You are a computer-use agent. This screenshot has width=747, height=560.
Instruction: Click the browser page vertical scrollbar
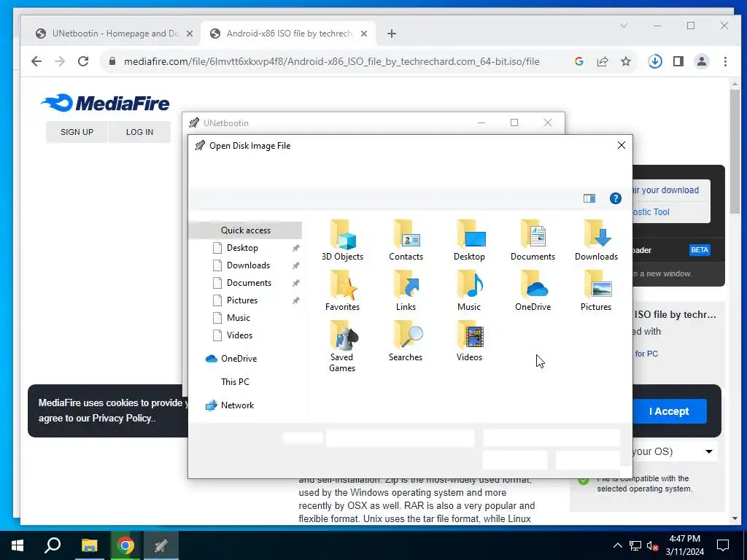tap(734, 151)
